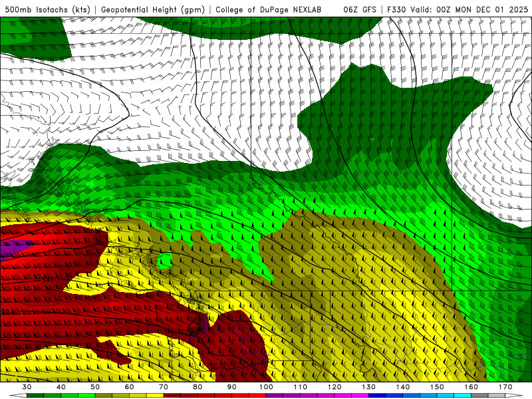Pick the cyan 155-160 kt legend swatch
This screenshot has width=532, height=399.
(x=463, y=396)
